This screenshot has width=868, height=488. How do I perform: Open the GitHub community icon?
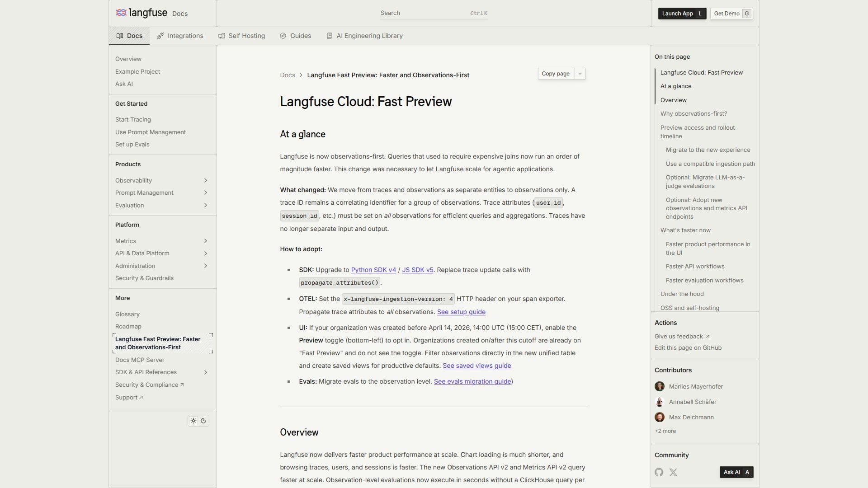(x=659, y=472)
